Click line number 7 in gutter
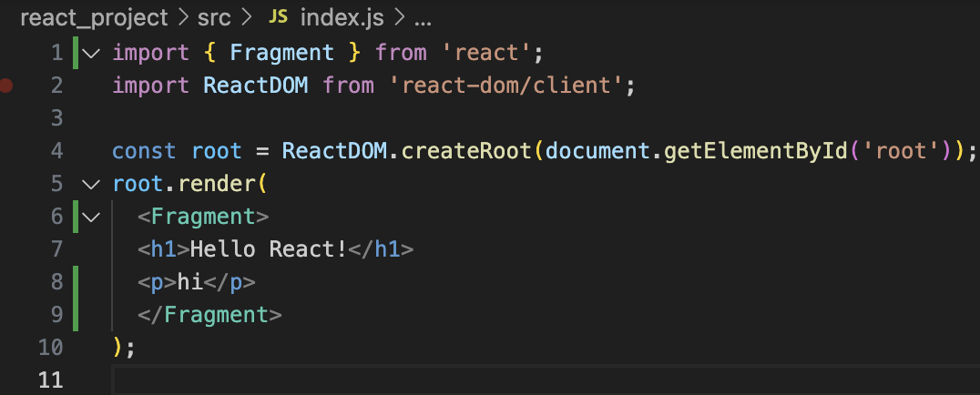The height and width of the screenshot is (395, 980). [x=56, y=250]
